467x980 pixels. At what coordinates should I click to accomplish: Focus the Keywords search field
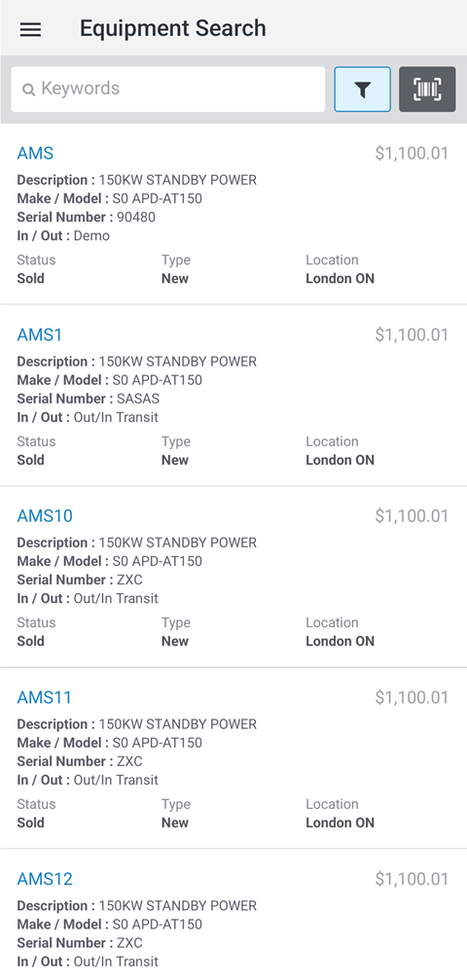pyautogui.click(x=168, y=89)
